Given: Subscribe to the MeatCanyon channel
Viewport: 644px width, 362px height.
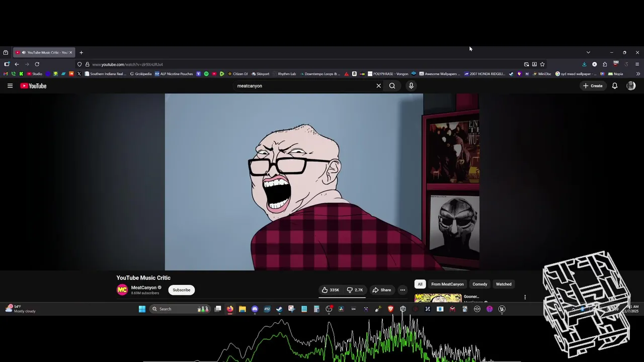Looking at the screenshot, I should pos(182,290).
